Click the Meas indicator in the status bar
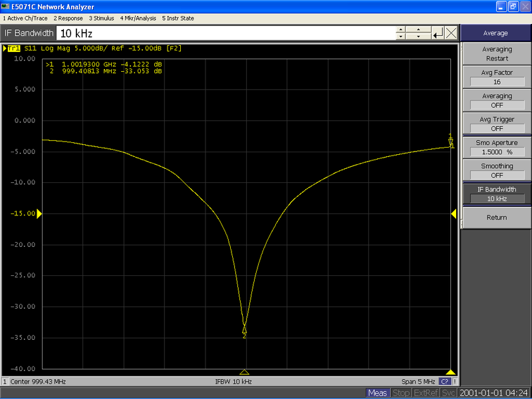 [x=377, y=393]
